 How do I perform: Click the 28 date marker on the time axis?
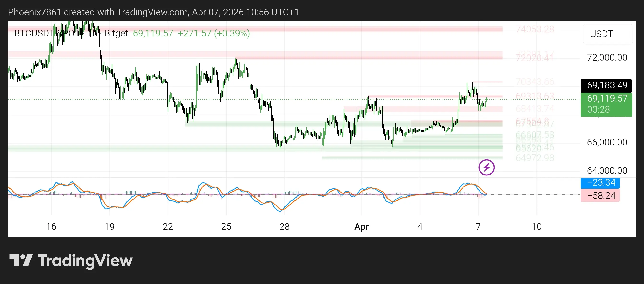click(284, 226)
